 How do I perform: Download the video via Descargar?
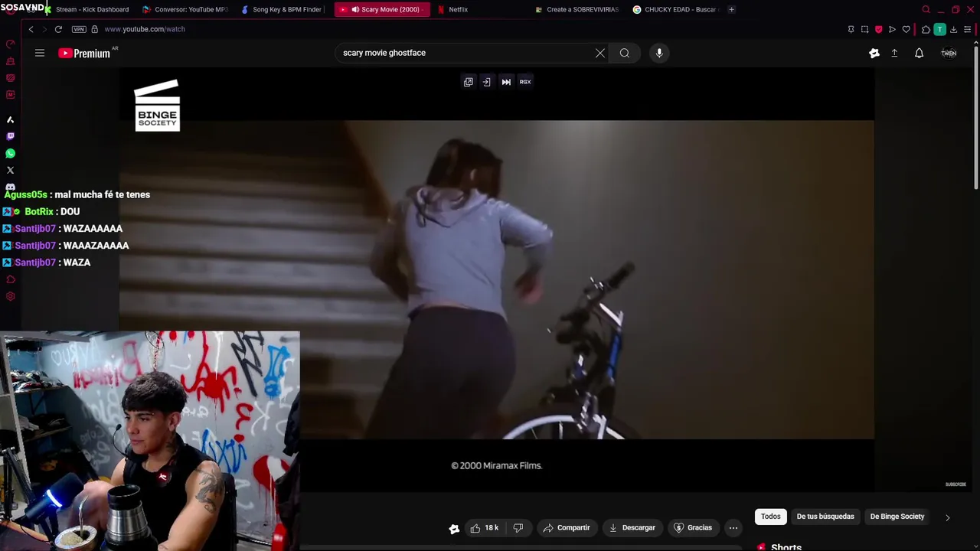tap(632, 527)
